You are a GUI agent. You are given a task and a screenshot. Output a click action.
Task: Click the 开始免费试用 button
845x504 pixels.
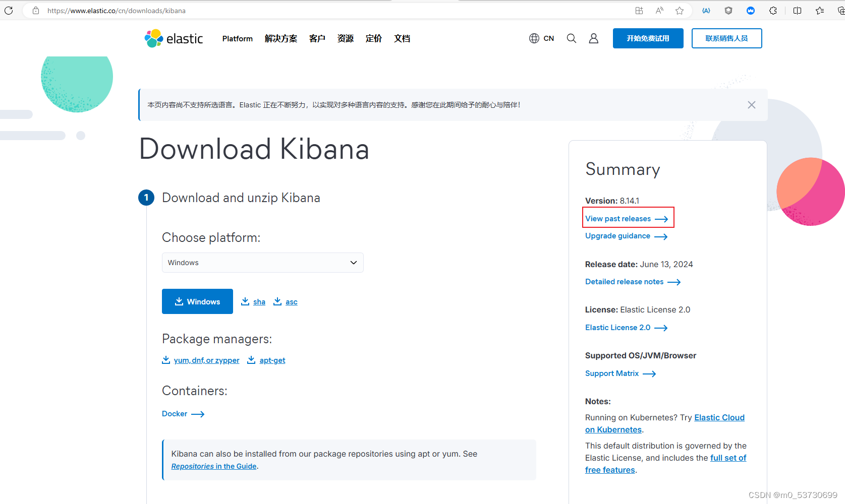[x=648, y=38]
